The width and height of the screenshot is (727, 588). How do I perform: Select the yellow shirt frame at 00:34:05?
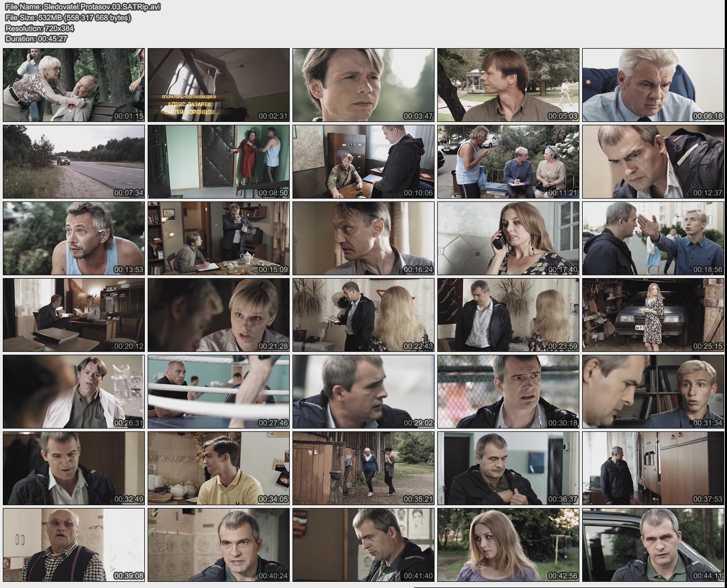219,468
